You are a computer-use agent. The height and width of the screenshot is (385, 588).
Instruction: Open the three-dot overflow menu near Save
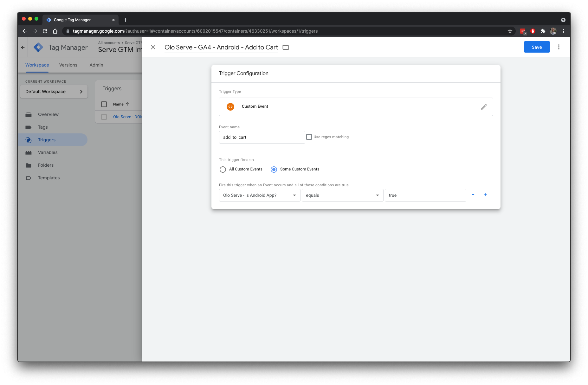pyautogui.click(x=559, y=47)
